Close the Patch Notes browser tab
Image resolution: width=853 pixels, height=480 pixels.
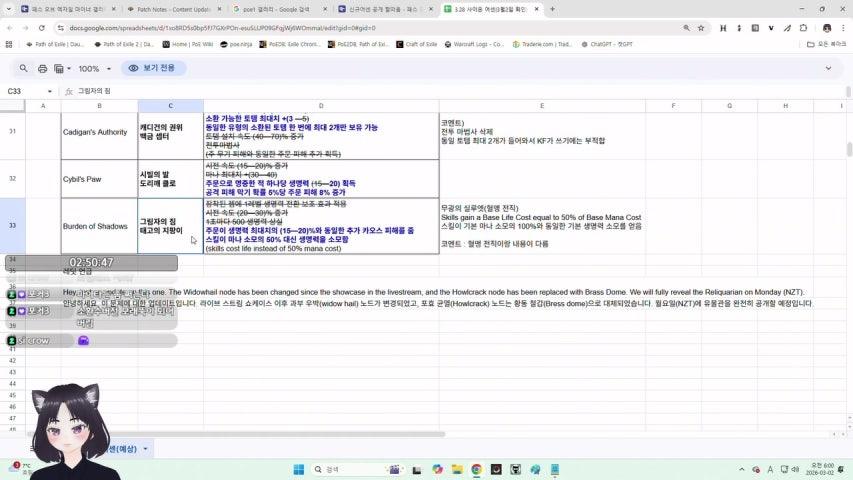219,9
